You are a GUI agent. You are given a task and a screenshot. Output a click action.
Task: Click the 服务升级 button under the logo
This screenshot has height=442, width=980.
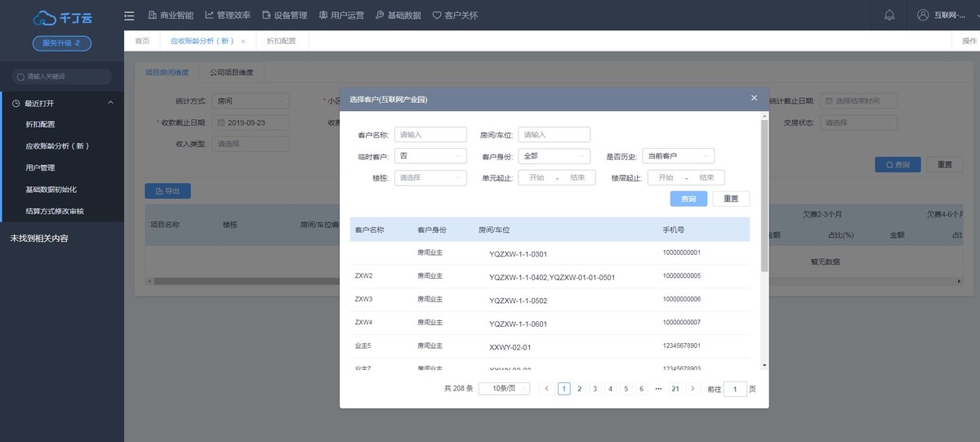62,43
